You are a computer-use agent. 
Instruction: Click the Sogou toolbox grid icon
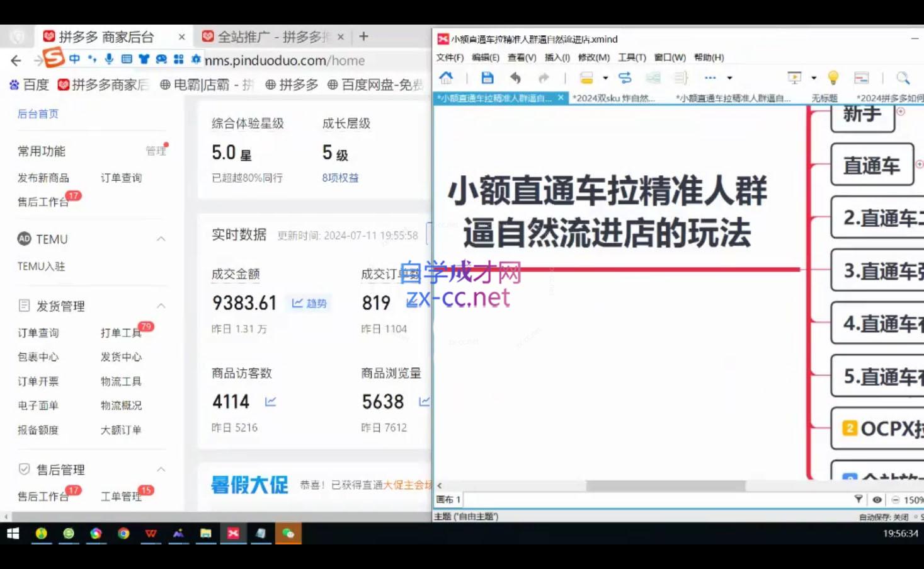(179, 59)
